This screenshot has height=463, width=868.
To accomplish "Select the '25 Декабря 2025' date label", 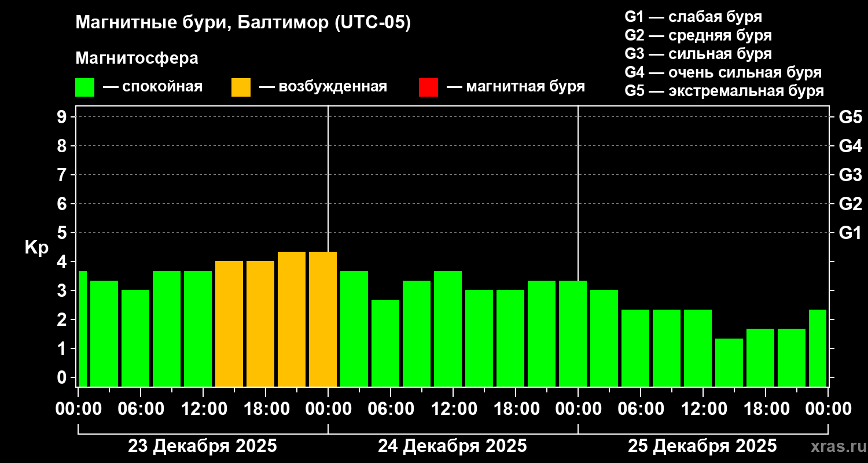I will pyautogui.click(x=703, y=446).
